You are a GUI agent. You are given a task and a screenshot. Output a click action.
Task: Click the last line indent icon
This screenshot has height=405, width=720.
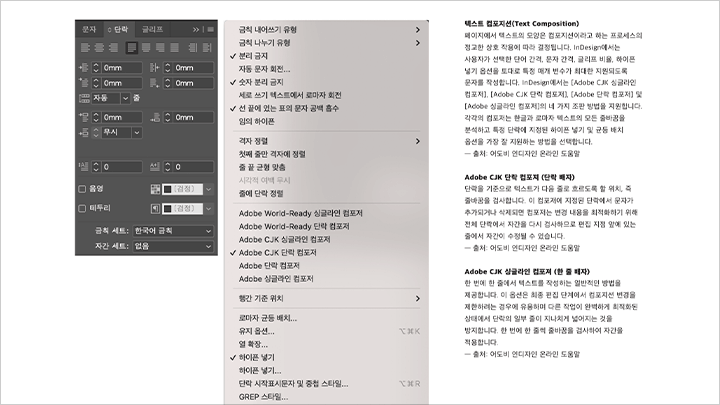(155, 83)
